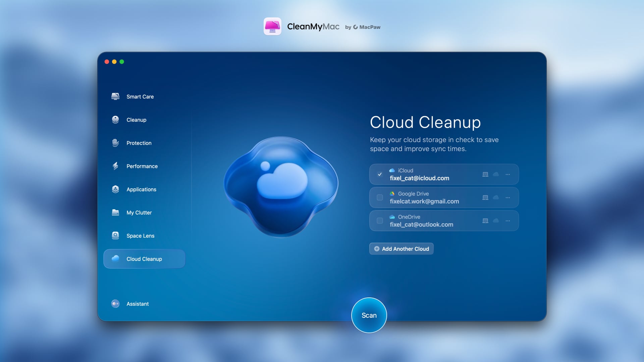Click the Scan button at the bottom
Viewport: 644px width, 362px height.
coord(369,315)
